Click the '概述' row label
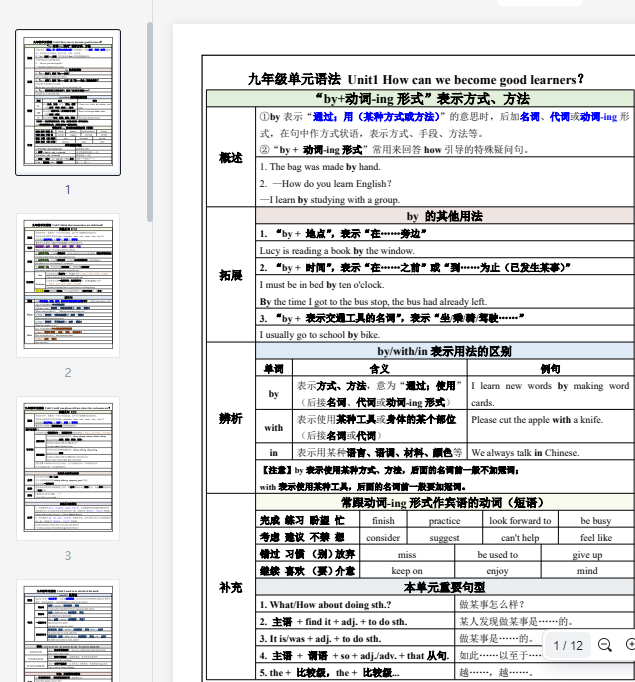 click(230, 157)
